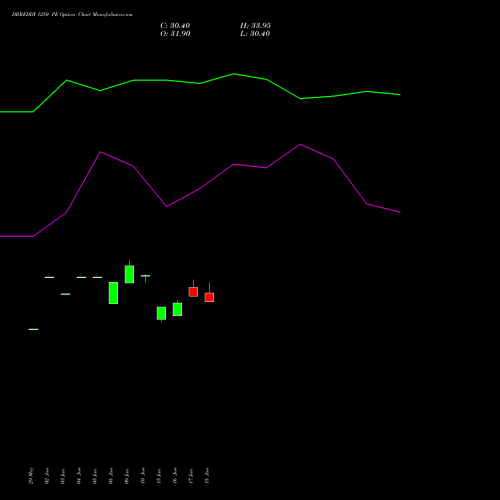Click the tall green candle for 06 Jun
500x500 pixels.
(x=113, y=293)
